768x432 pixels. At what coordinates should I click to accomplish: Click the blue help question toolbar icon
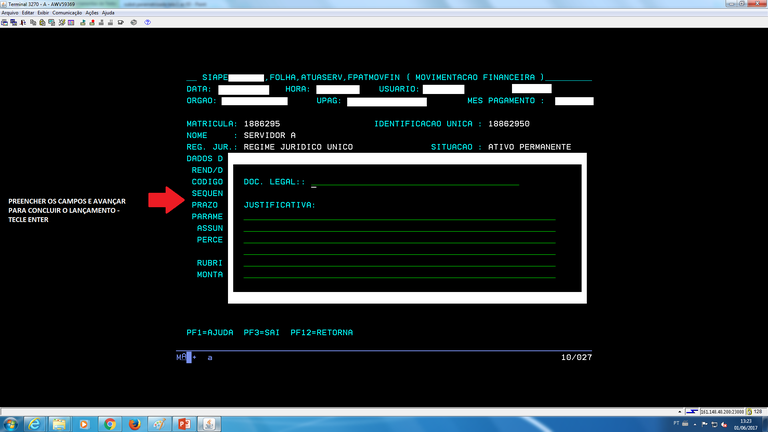[147, 23]
